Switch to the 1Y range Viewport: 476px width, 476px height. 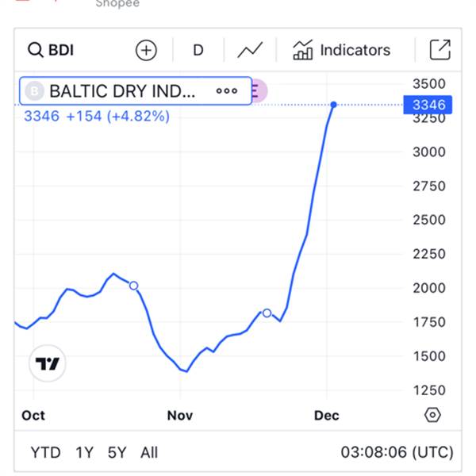[x=84, y=453]
